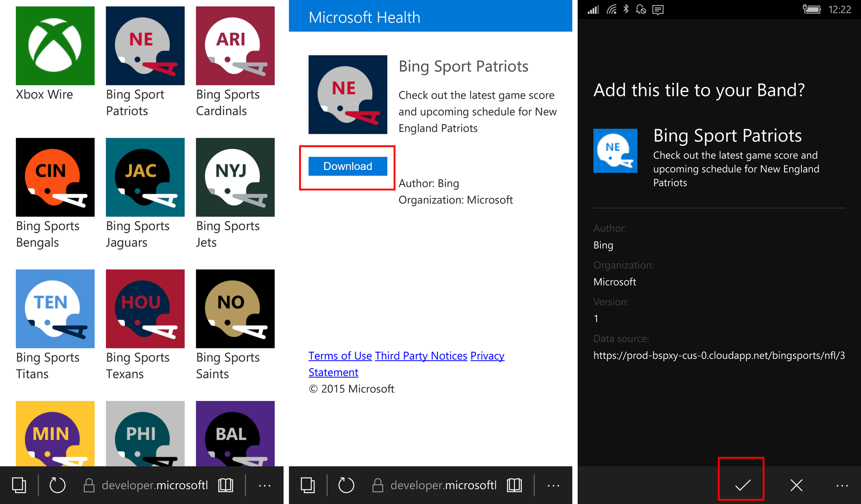The height and width of the screenshot is (504, 861).
Task: Reload the page in the middle browser
Action: coord(346,486)
